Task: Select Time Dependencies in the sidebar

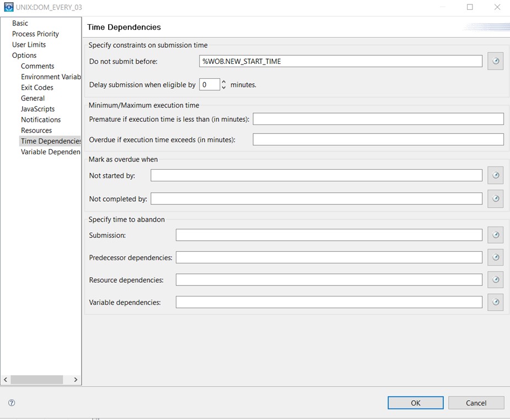Action: [x=50, y=141]
